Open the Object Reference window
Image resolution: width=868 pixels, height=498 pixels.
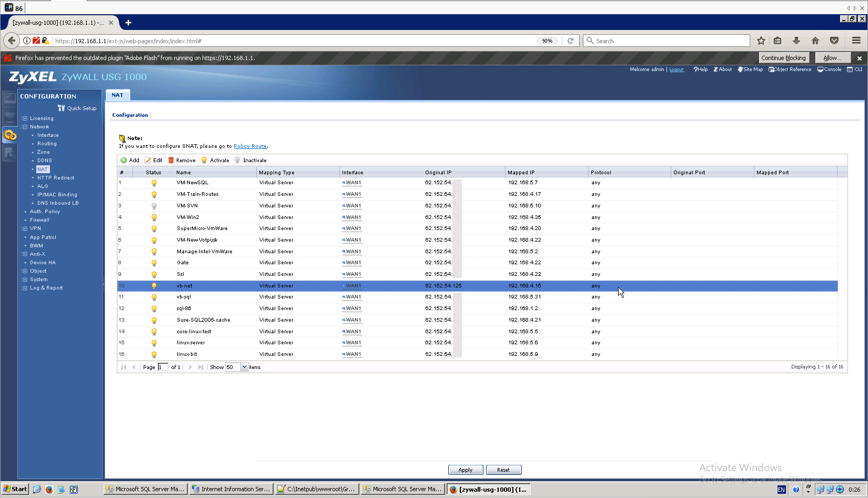pyautogui.click(x=790, y=69)
